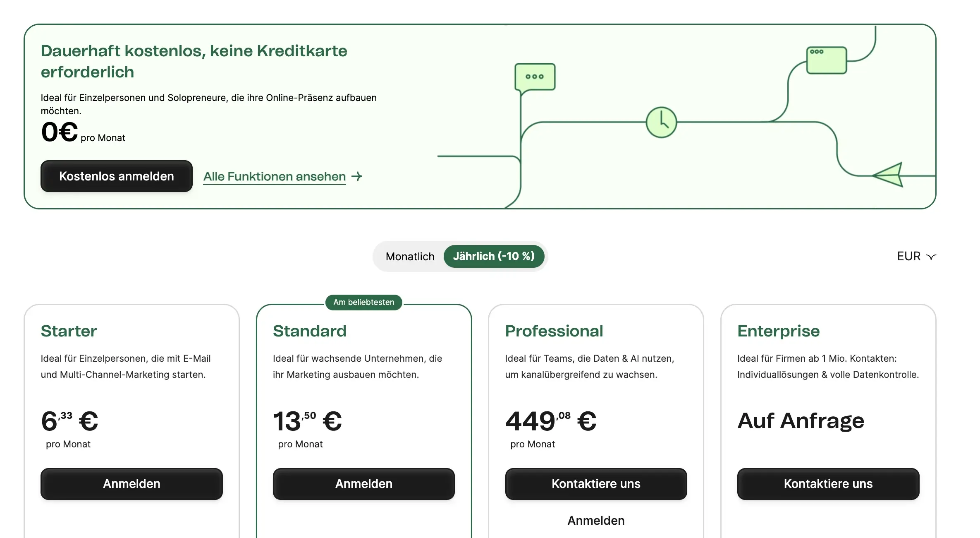Click Kontaktiere uns under Professional
This screenshot has height=538, width=980.
coord(596,484)
